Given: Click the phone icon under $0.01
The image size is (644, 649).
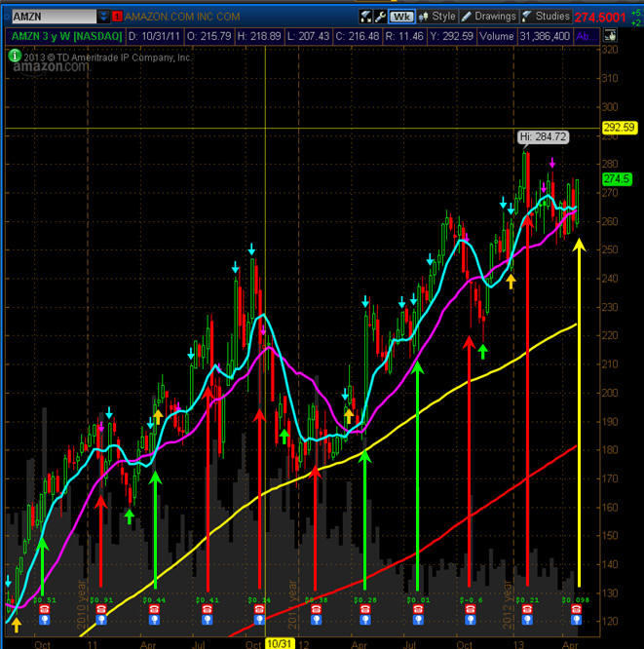Looking at the screenshot, I should (x=418, y=609).
